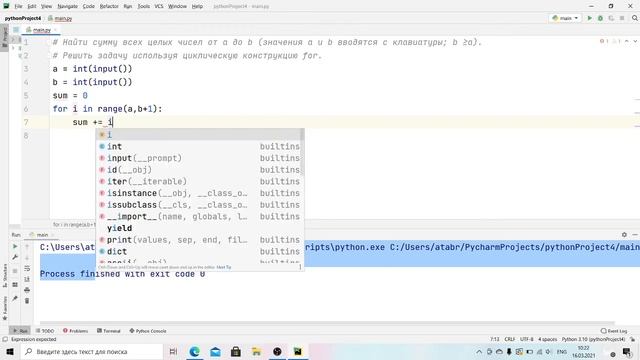Image resolution: width=640 pixels, height=360 pixels.
Task: Open the VCS menu
Action: click(159, 6)
